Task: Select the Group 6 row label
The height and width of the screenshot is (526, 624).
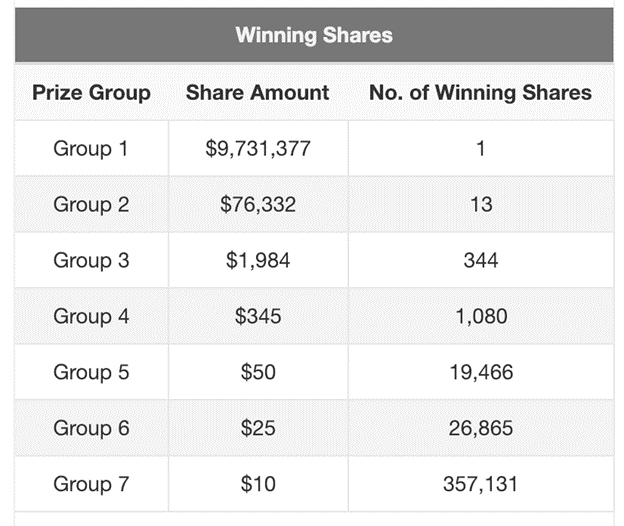Action: click(91, 429)
